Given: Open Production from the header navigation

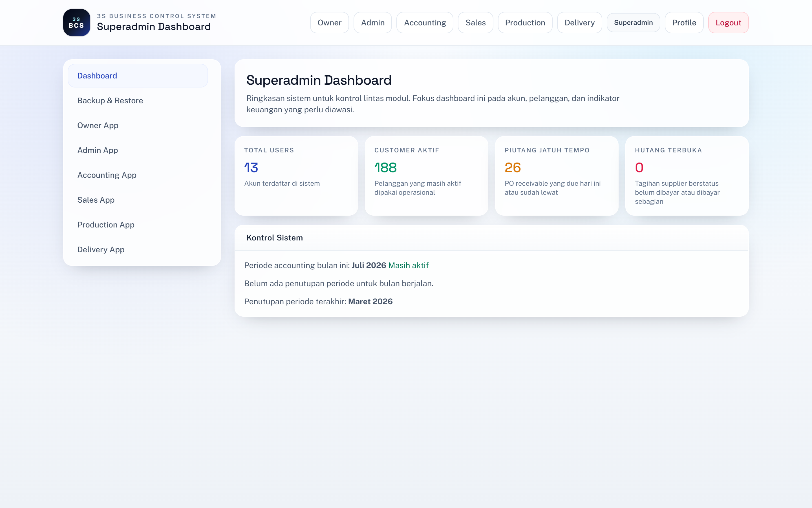Looking at the screenshot, I should pos(525,23).
